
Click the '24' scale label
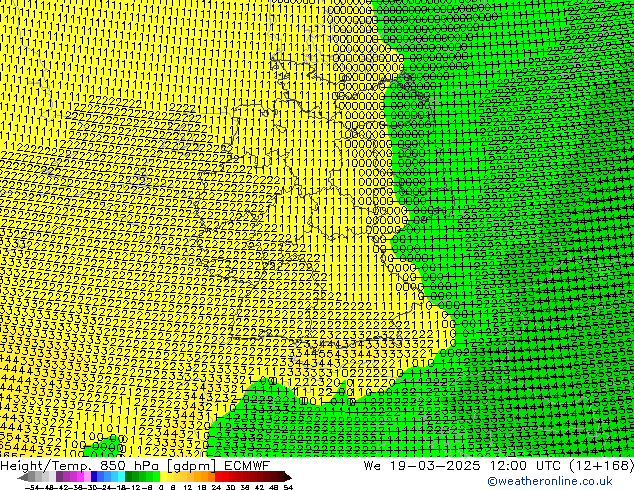(x=216, y=487)
